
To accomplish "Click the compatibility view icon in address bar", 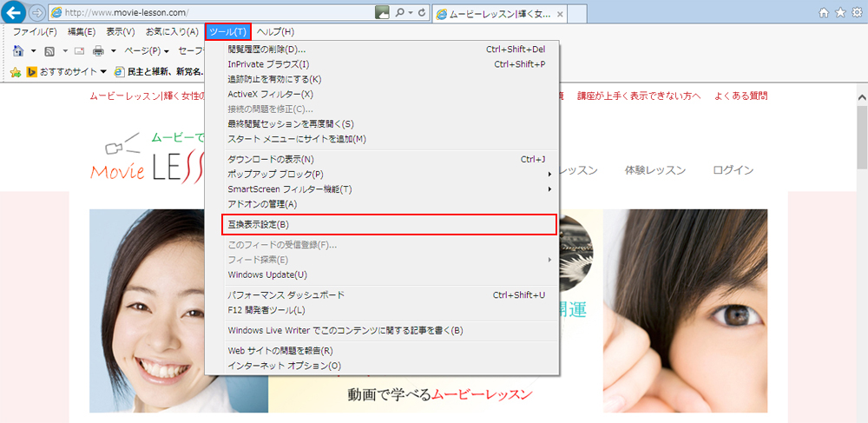I will tap(383, 12).
